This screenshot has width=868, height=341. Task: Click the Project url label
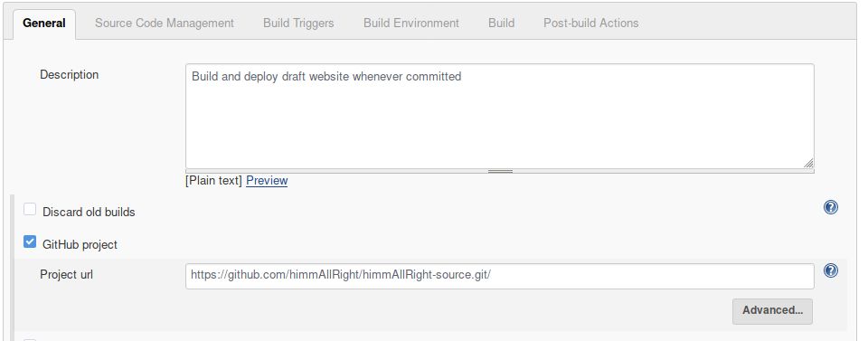pyautogui.click(x=66, y=275)
